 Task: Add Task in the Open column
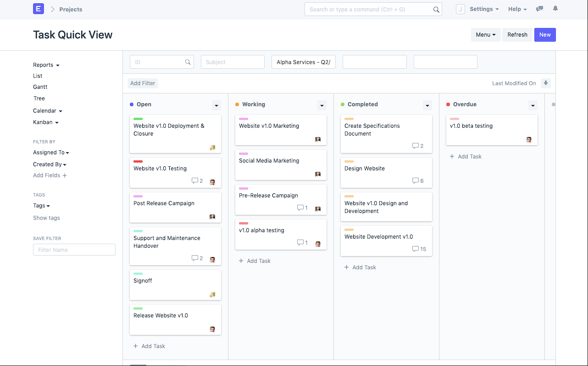pos(149,346)
